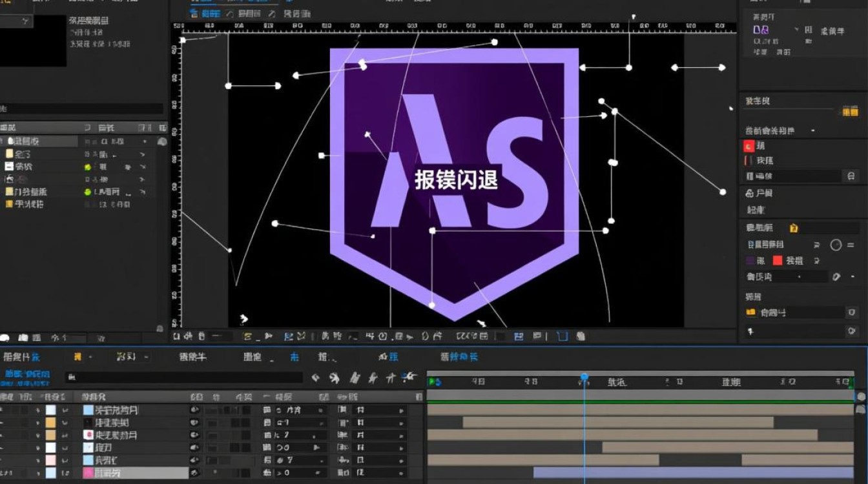This screenshot has height=484, width=868.
Task: Click the first tool icon right of the timeline search field
Action: 316,378
